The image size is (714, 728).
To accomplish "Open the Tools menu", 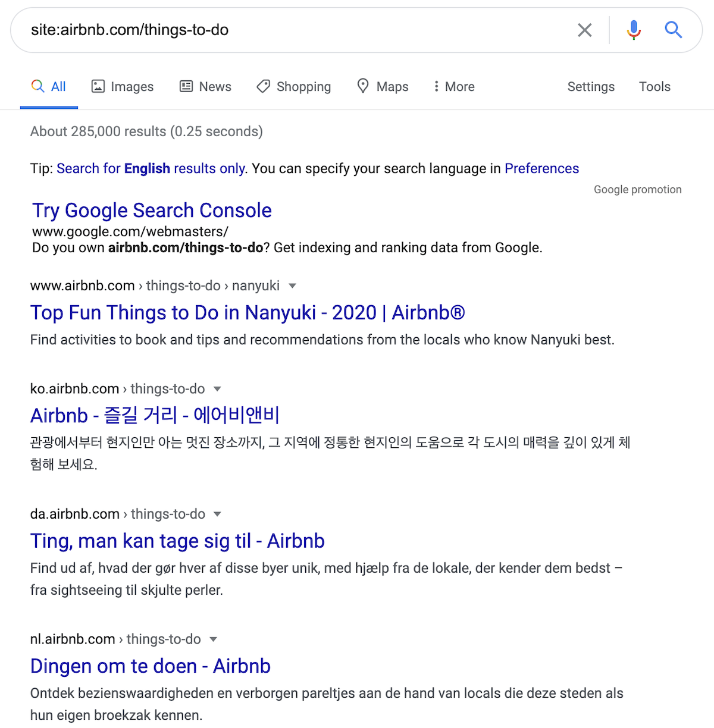I will click(x=654, y=86).
